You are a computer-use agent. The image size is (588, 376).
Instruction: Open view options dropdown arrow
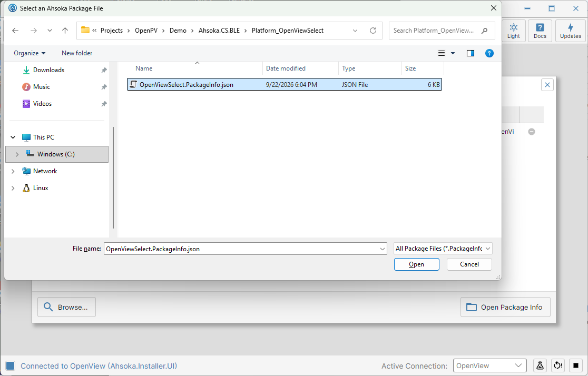(x=453, y=53)
